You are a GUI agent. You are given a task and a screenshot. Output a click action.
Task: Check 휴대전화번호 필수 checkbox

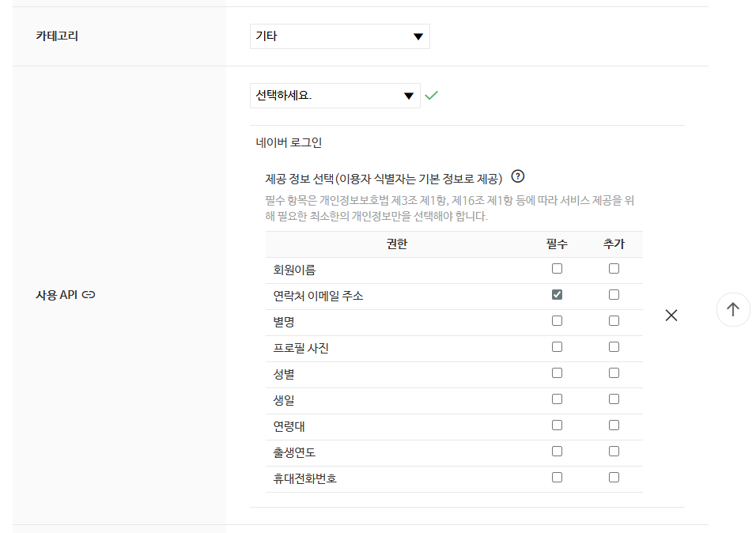pos(558,478)
